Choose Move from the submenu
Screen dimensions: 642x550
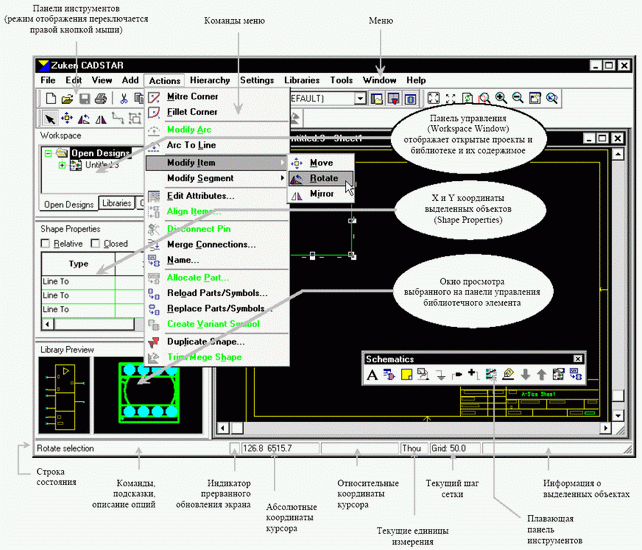tap(321, 163)
